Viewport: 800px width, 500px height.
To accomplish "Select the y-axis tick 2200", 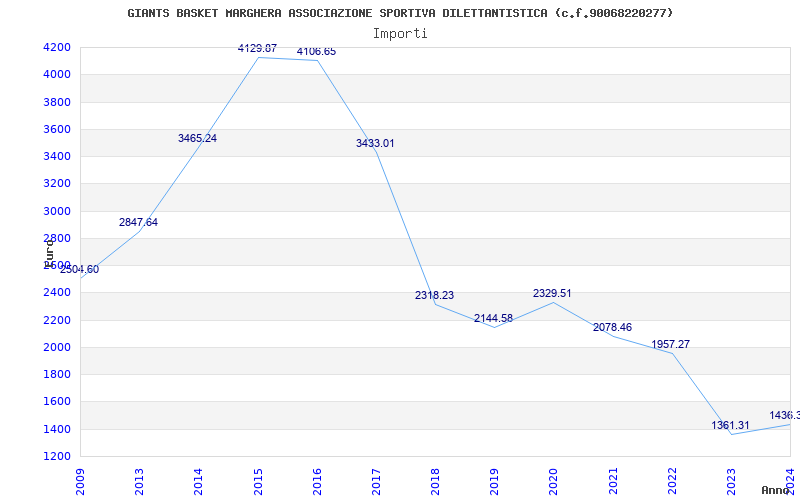I will click(x=56, y=320).
